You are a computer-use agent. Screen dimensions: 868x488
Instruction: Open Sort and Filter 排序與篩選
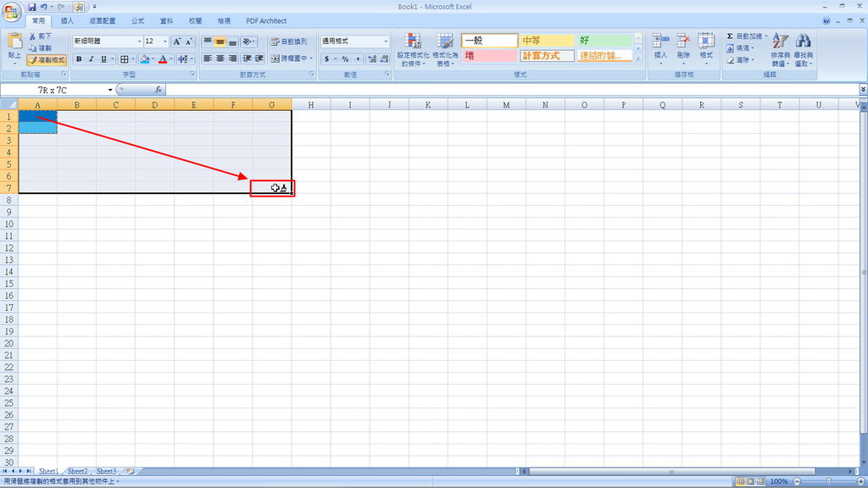[x=780, y=50]
